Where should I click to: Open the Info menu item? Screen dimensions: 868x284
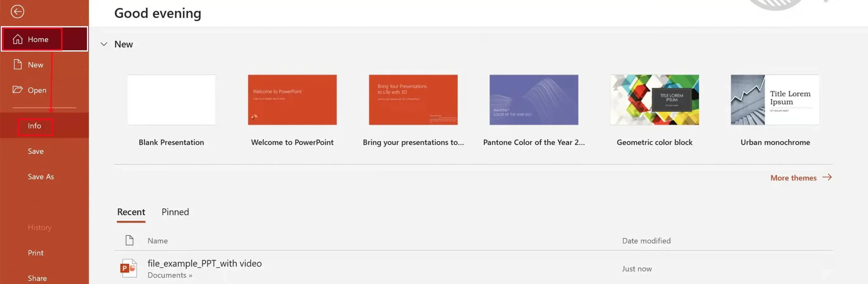(35, 126)
